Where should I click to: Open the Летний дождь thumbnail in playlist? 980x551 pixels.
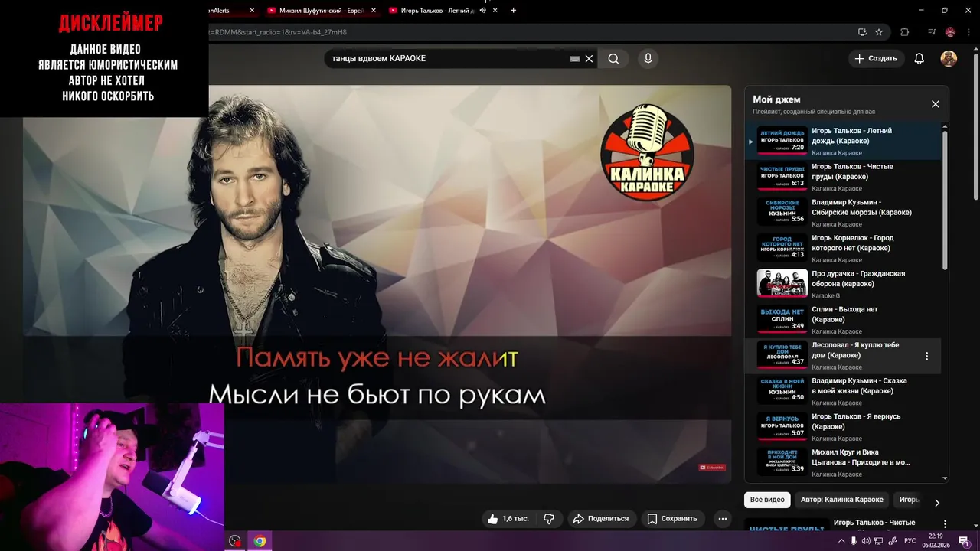click(782, 141)
